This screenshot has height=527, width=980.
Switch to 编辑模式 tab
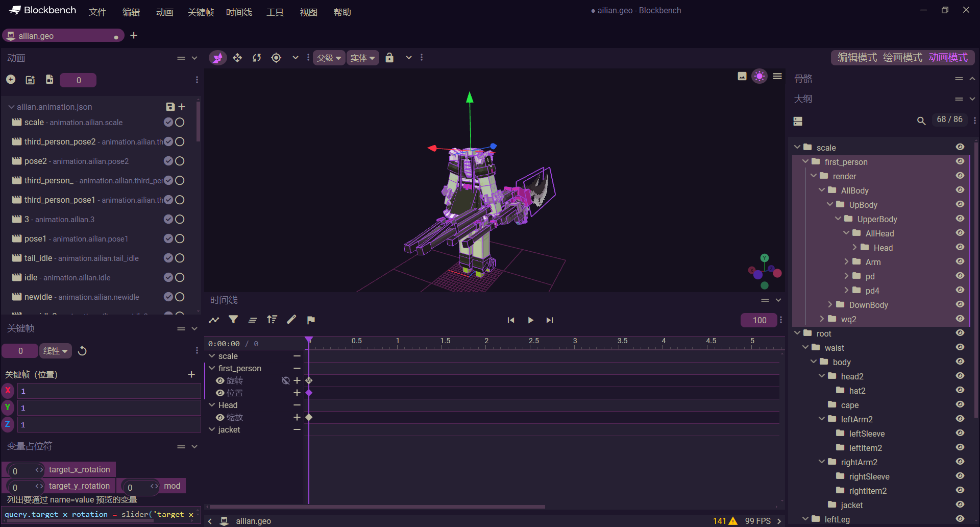[857, 58]
